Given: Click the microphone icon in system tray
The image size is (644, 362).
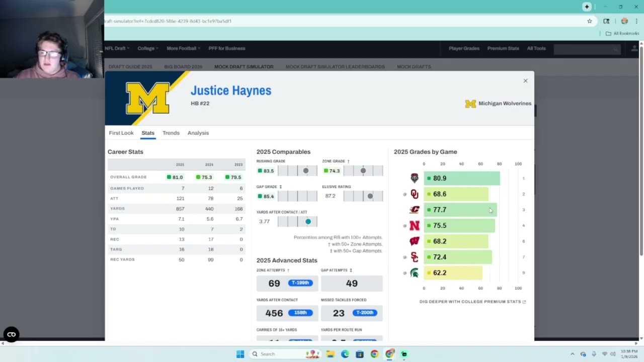Looking at the screenshot, I should pyautogui.click(x=594, y=354).
